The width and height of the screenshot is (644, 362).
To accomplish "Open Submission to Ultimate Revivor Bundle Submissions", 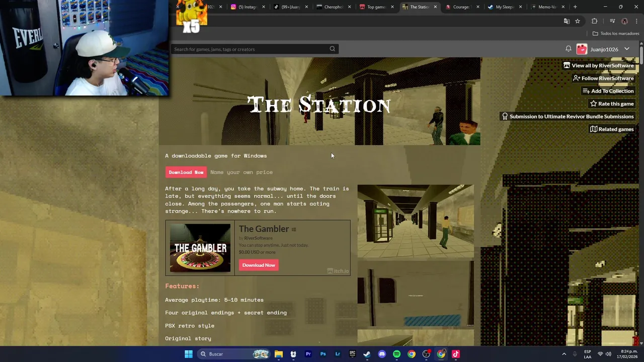I will (568, 116).
